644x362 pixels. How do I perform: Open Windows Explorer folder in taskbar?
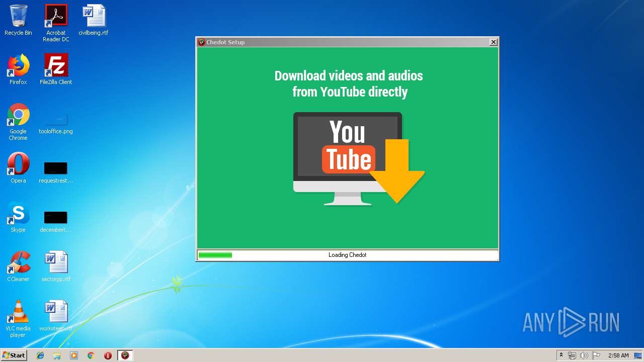point(57,355)
